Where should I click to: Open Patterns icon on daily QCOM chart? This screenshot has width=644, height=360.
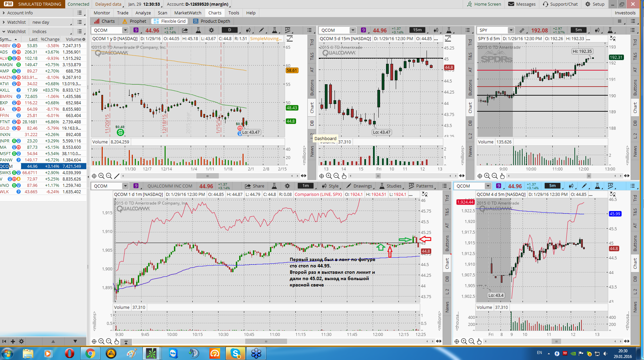[288, 30]
